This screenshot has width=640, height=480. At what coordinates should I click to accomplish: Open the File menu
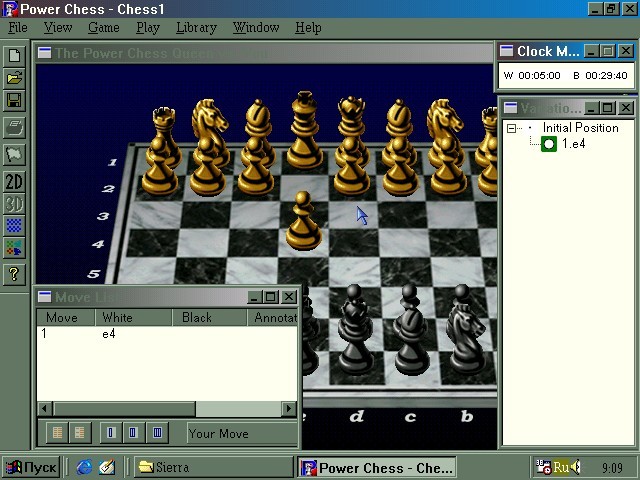coord(18,28)
